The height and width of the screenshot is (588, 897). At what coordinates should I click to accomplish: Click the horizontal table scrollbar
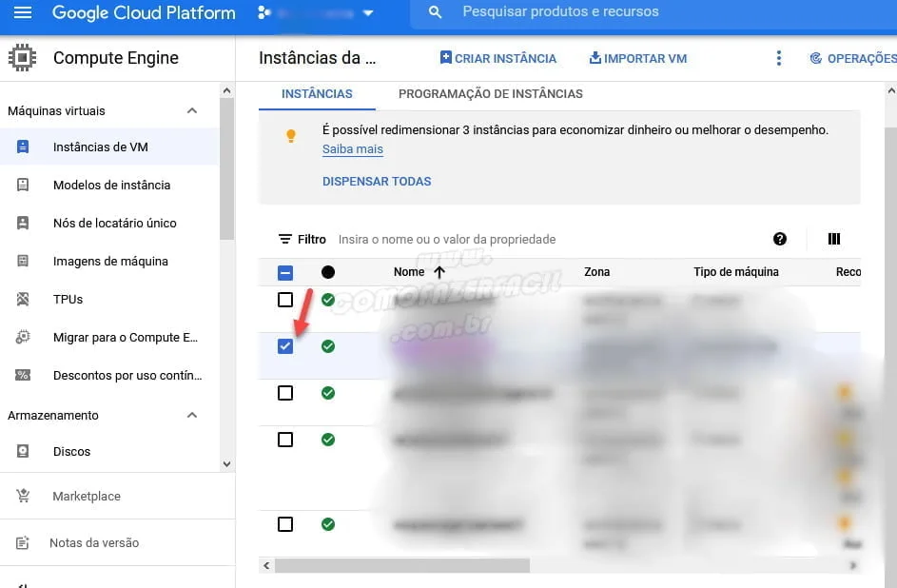(x=401, y=565)
